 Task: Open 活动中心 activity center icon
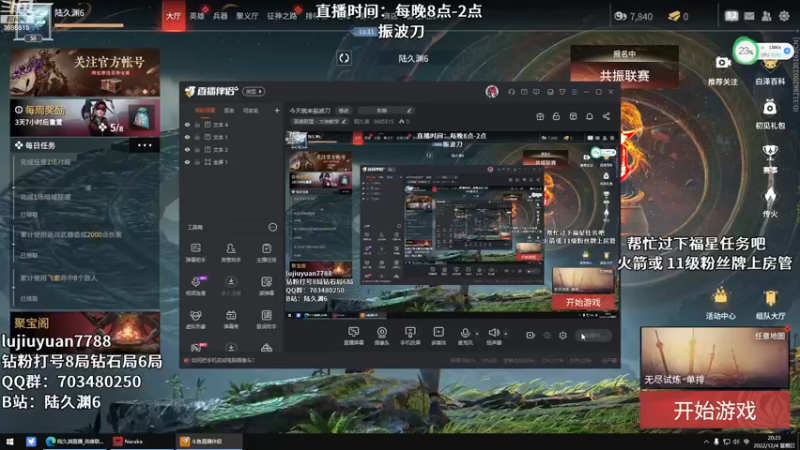click(x=720, y=304)
